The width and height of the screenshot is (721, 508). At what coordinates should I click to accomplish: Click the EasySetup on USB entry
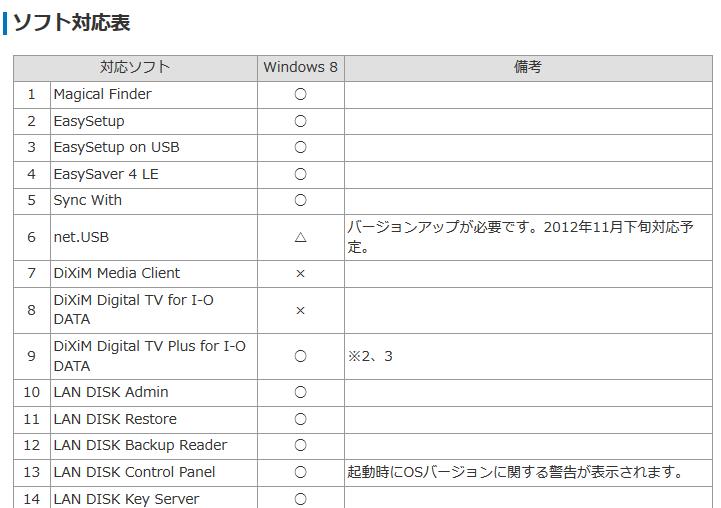pos(116,147)
